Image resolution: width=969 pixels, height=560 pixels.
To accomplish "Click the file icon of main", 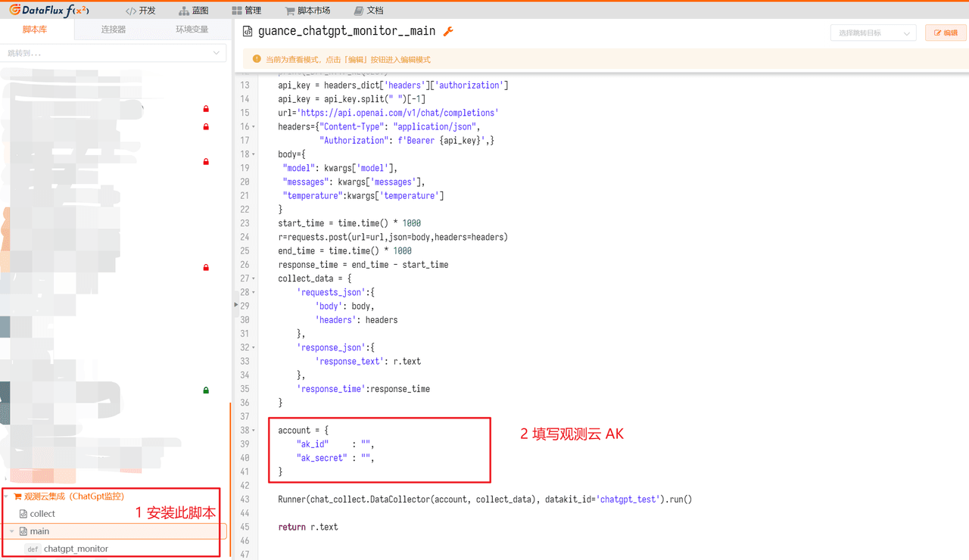I will click(x=23, y=531).
